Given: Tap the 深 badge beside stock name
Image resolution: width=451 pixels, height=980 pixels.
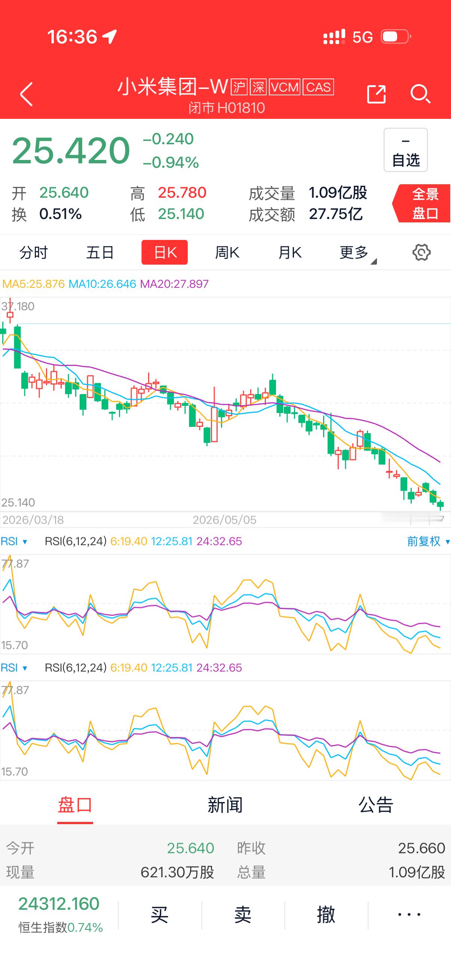Looking at the screenshot, I should click(258, 87).
